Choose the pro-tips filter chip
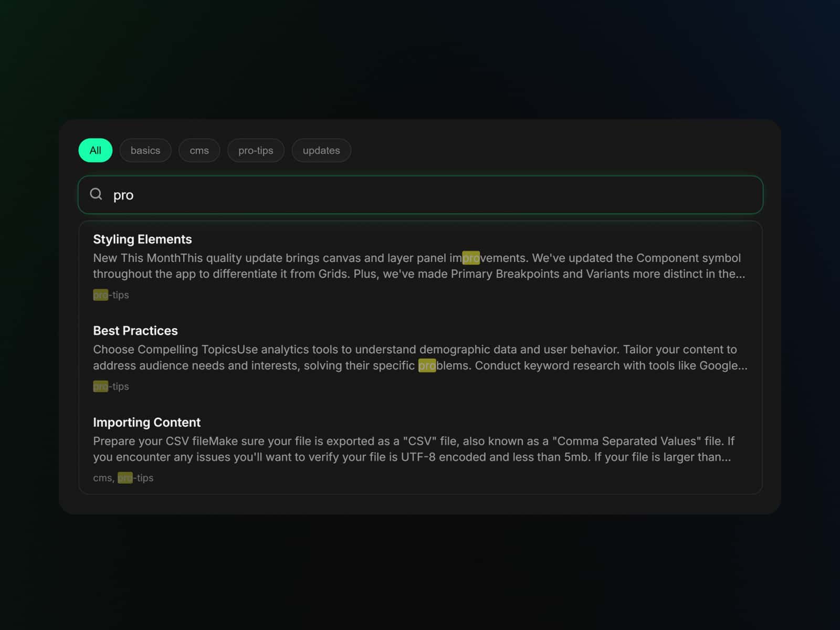840x630 pixels. 256,150
